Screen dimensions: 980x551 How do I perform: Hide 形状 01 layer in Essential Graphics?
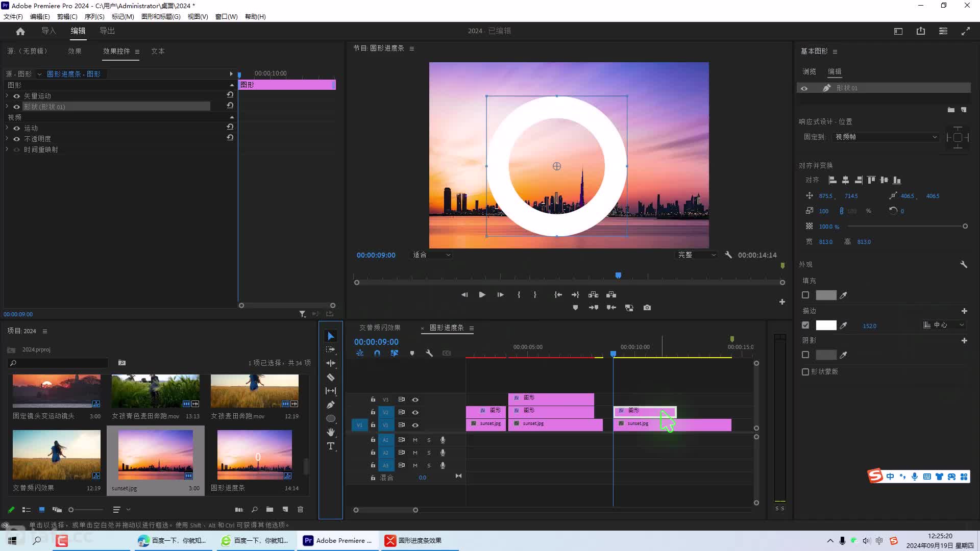pyautogui.click(x=804, y=88)
